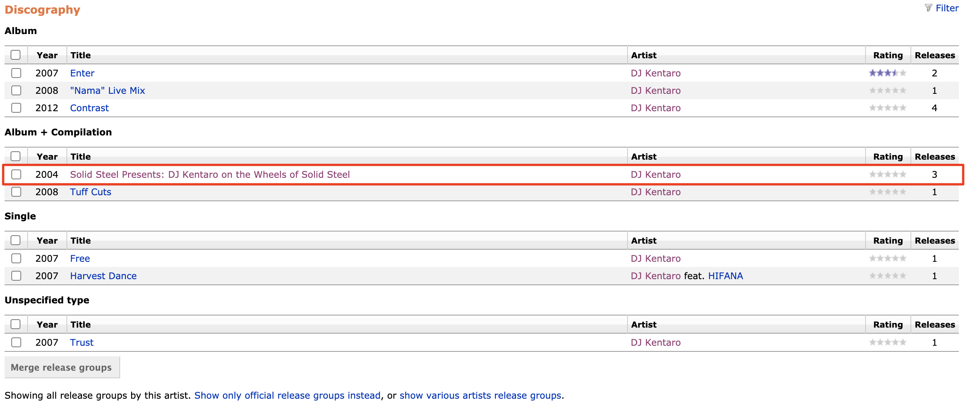The height and width of the screenshot is (407, 980).
Task: Open the Enter album page
Action: coord(82,73)
